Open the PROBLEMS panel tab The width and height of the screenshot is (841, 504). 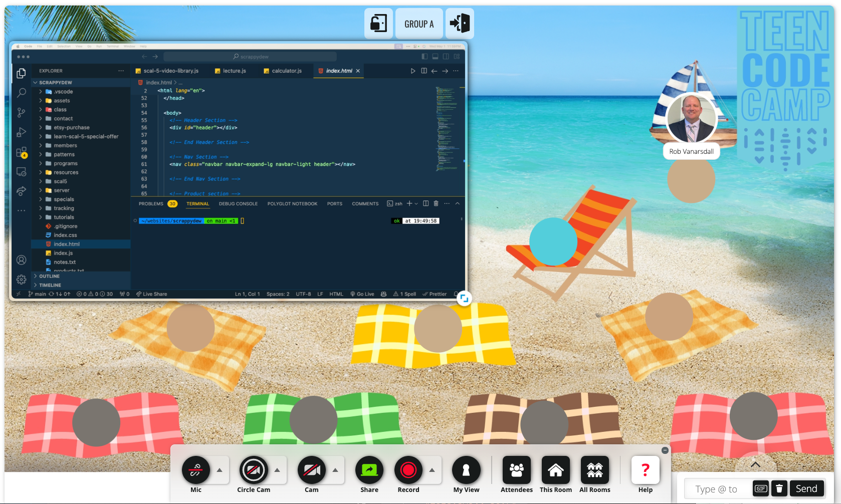point(151,204)
